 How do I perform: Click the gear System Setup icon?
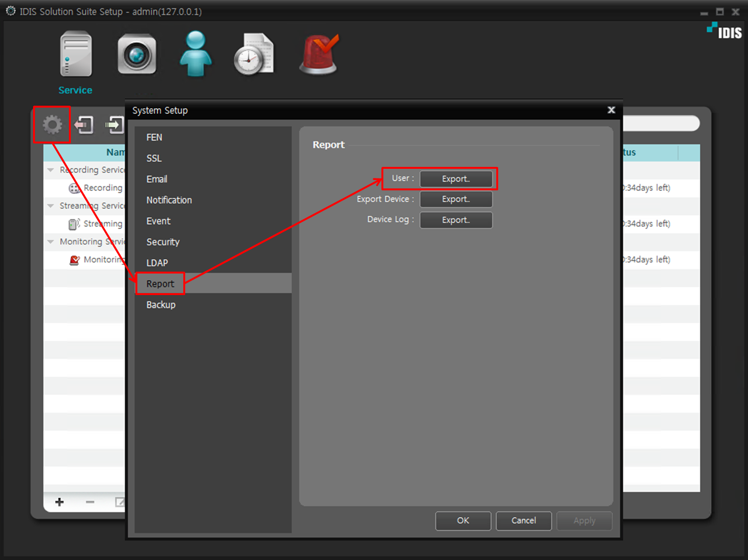coord(52,125)
